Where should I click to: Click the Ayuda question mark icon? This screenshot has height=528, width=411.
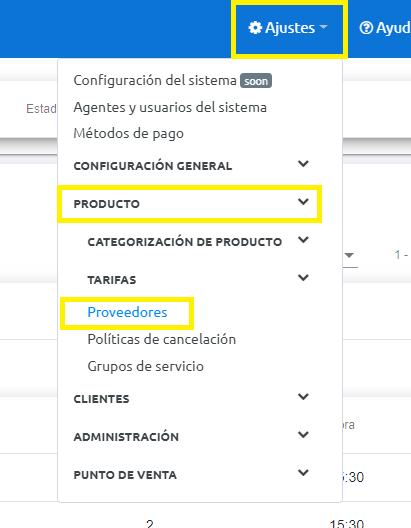pyautogui.click(x=366, y=28)
